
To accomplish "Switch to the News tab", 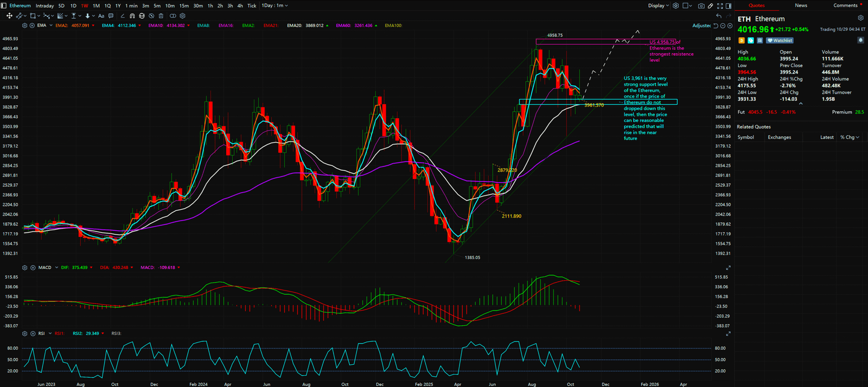I will (x=801, y=5).
